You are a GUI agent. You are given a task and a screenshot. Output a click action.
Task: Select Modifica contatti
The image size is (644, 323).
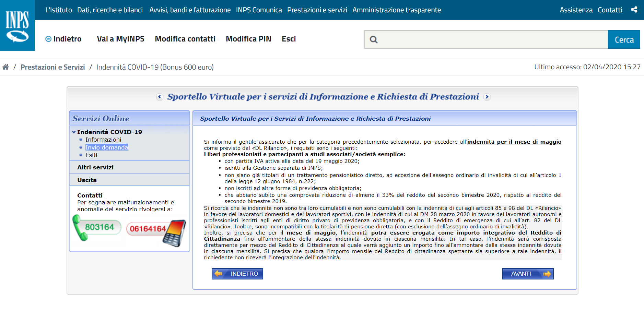point(185,39)
